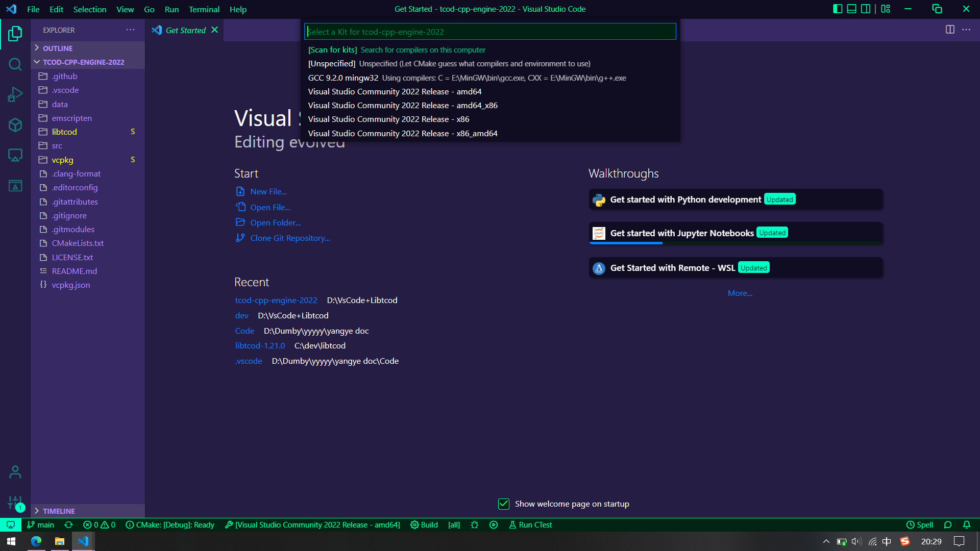Viewport: 980px width, 551px height.
Task: Open Accounts menu in activity bar
Action: 15,472
